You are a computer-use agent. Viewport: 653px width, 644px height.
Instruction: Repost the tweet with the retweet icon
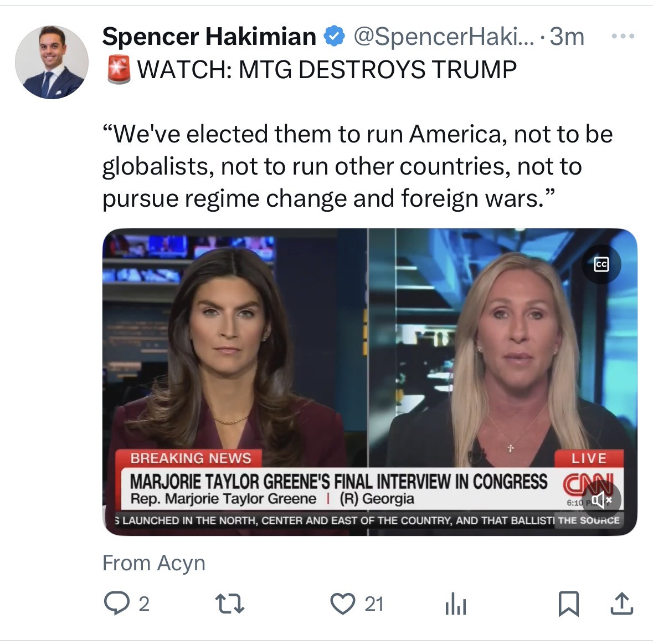coord(229,604)
